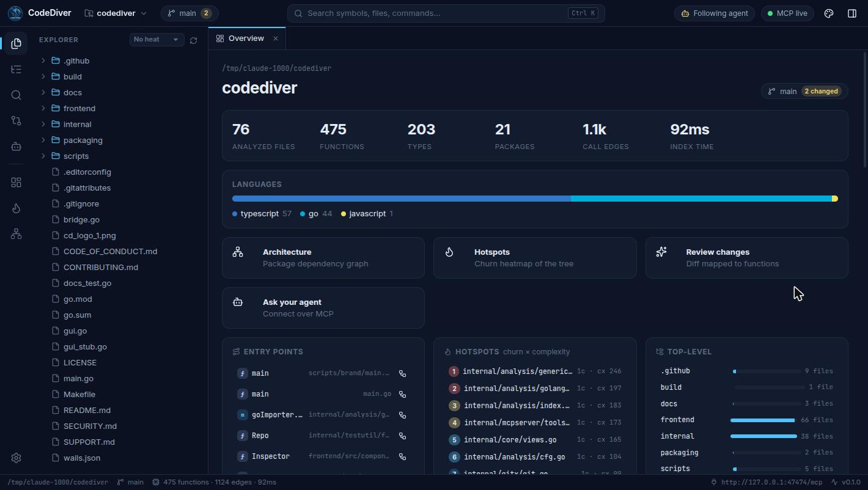This screenshot has height=490, width=868.
Task: Jump to references for Repo entry point
Action: pos(402,436)
